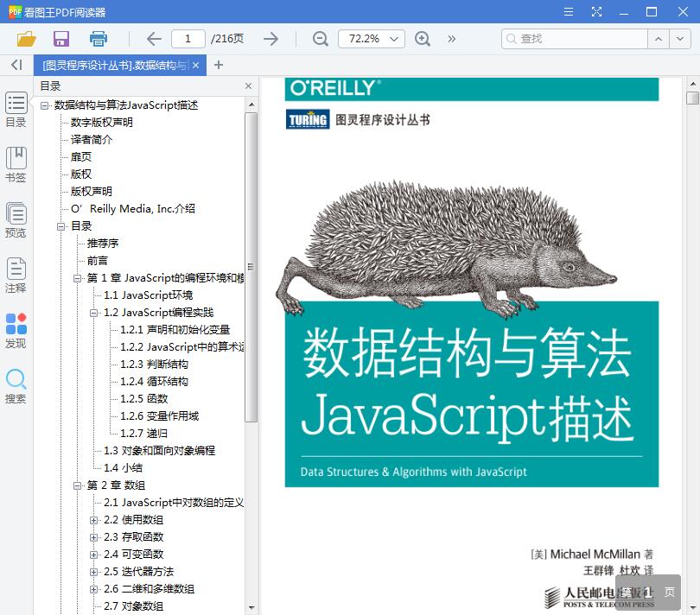Click the outline panel vertical scrollbar thumb
This screenshot has height=615, width=700.
[x=251, y=267]
